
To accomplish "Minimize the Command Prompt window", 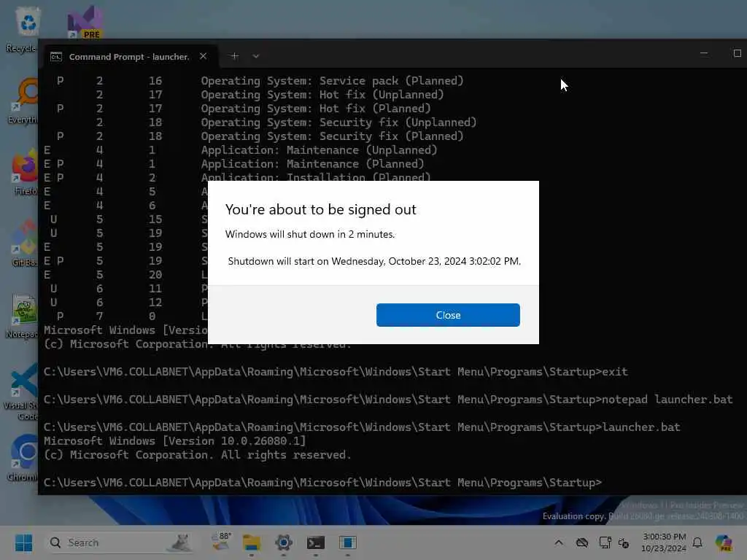I will point(704,53).
